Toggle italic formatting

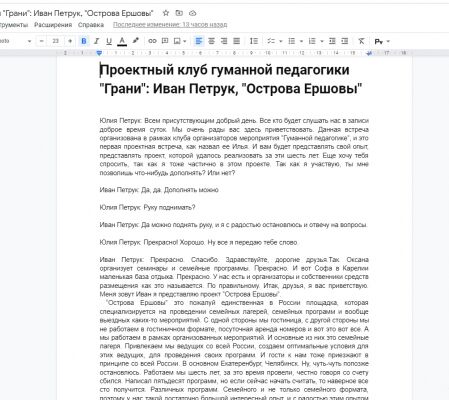click(x=96, y=41)
